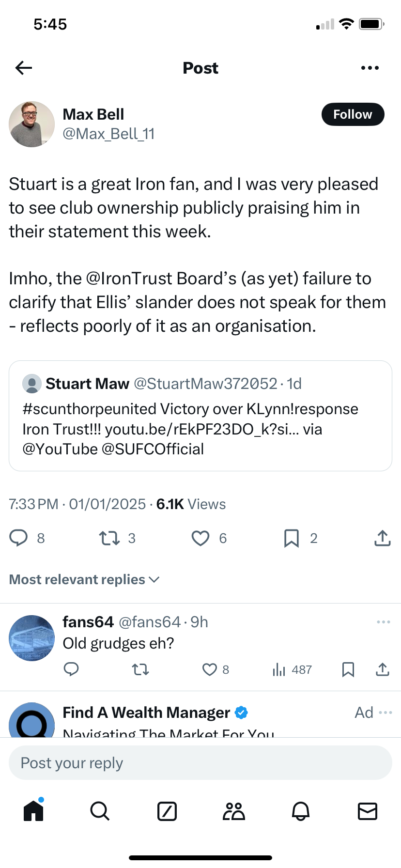This screenshot has width=401, height=868.
Task: Open the Communities icon
Action: pyautogui.click(x=234, y=811)
